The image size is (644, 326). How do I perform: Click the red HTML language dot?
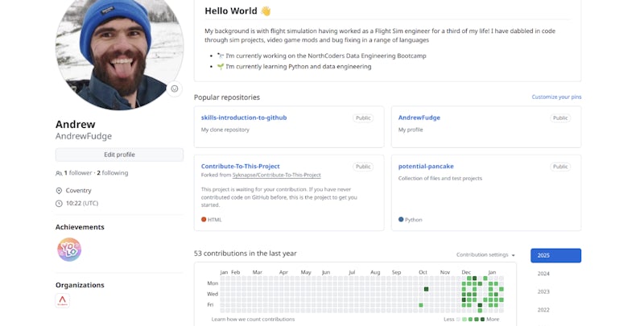click(204, 219)
